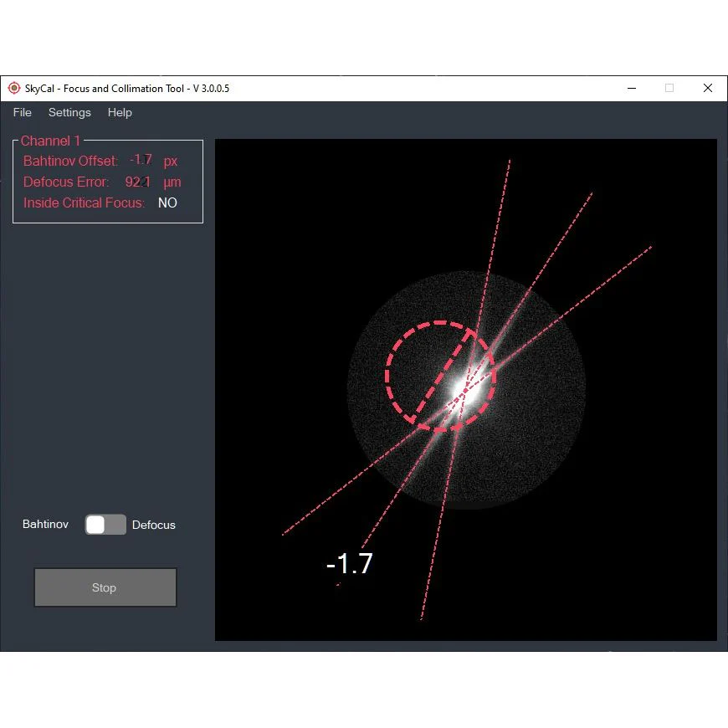Toggle the Bahtinov/Defocus mode switch
The height and width of the screenshot is (728, 728).
point(105,525)
